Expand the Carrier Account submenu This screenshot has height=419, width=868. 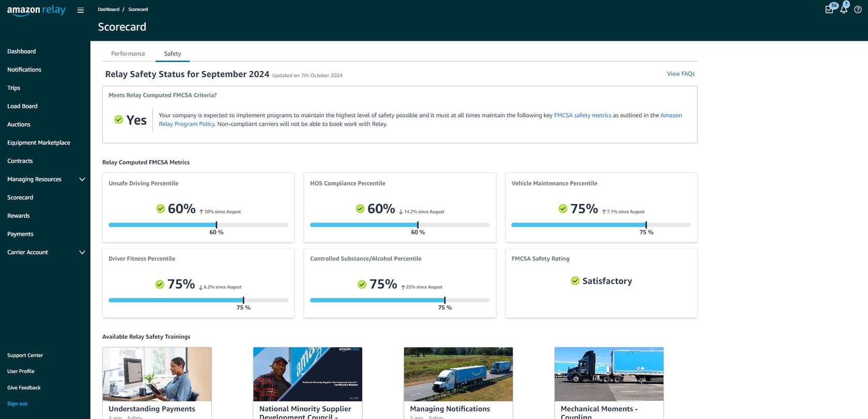(82, 253)
